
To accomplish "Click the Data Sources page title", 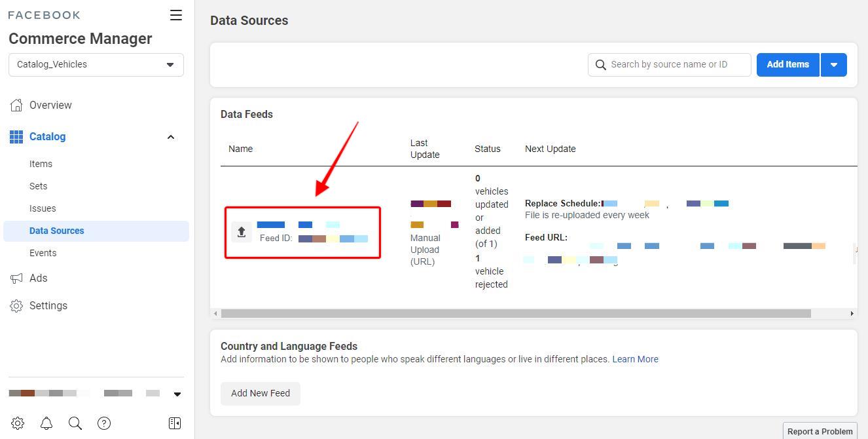I will [x=249, y=20].
